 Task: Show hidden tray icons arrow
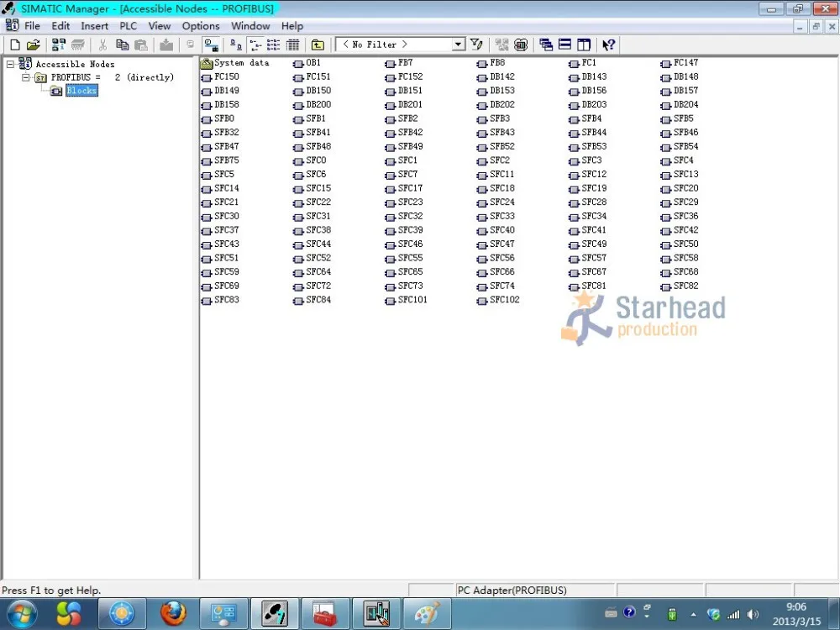click(x=693, y=615)
